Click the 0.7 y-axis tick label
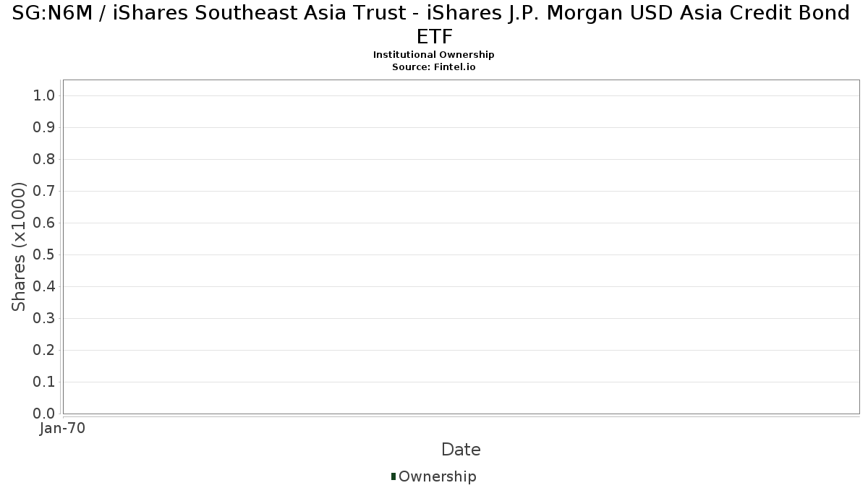Screen dimensions: 868x488 coord(44,192)
